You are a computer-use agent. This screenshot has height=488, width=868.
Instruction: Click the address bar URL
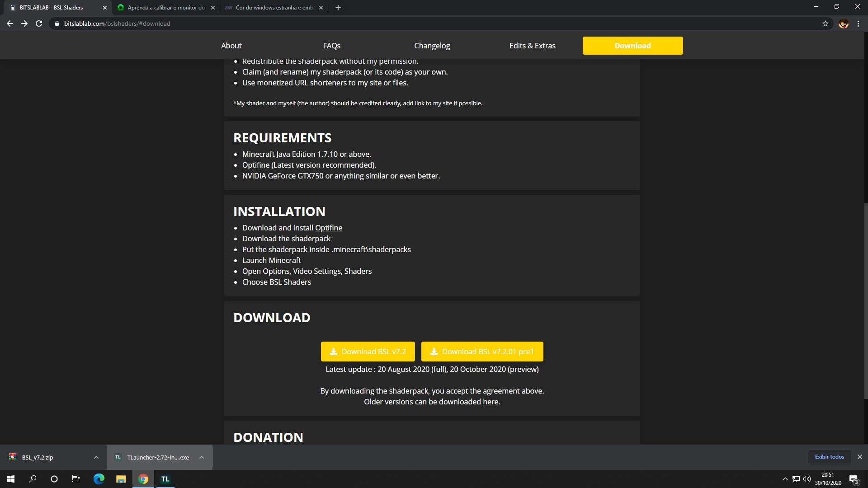tap(117, 23)
